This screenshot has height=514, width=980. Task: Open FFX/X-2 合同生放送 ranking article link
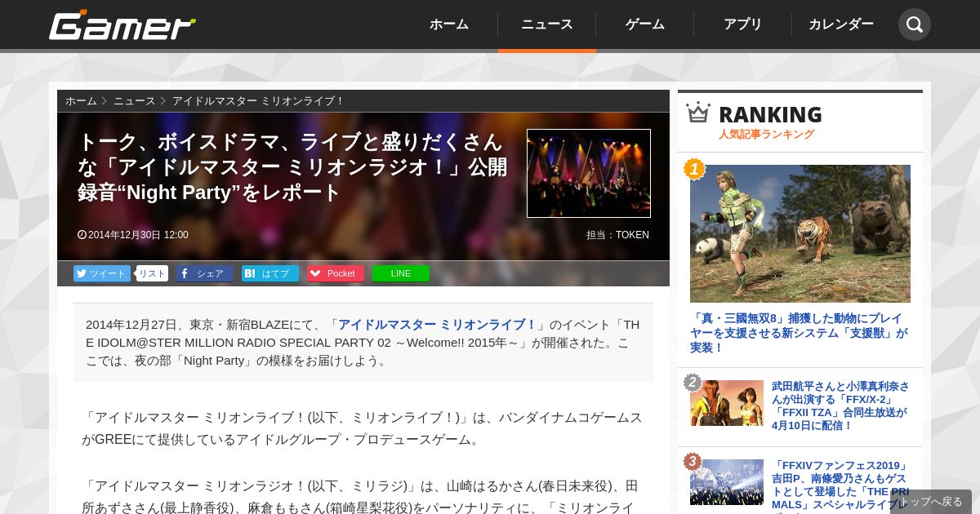(840, 405)
